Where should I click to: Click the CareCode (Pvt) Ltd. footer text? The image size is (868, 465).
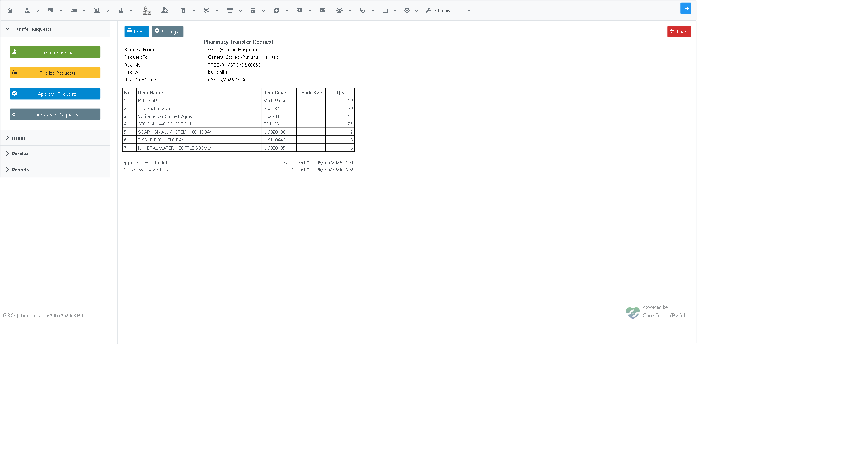[x=667, y=315]
